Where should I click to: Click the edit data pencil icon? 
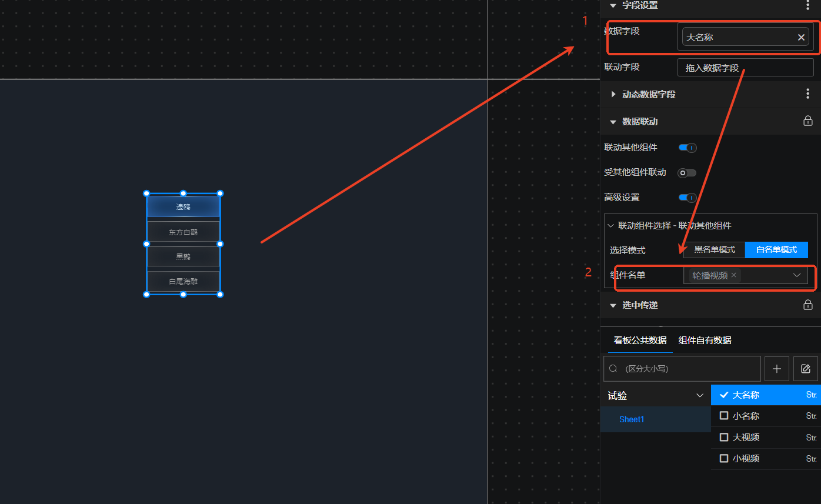coord(805,369)
